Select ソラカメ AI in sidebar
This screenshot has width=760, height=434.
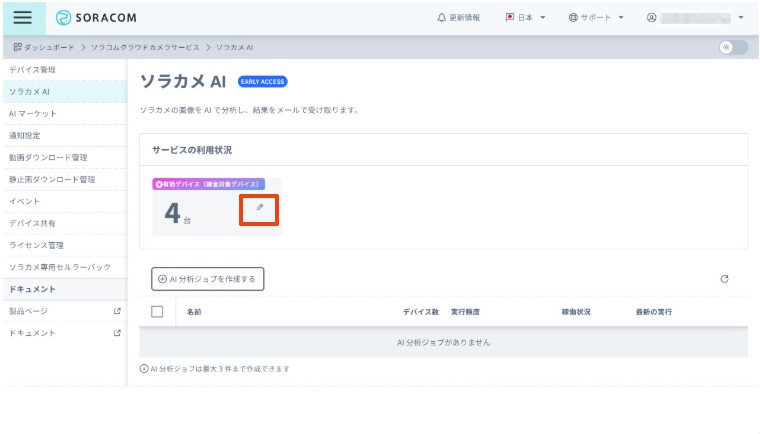tap(65, 92)
